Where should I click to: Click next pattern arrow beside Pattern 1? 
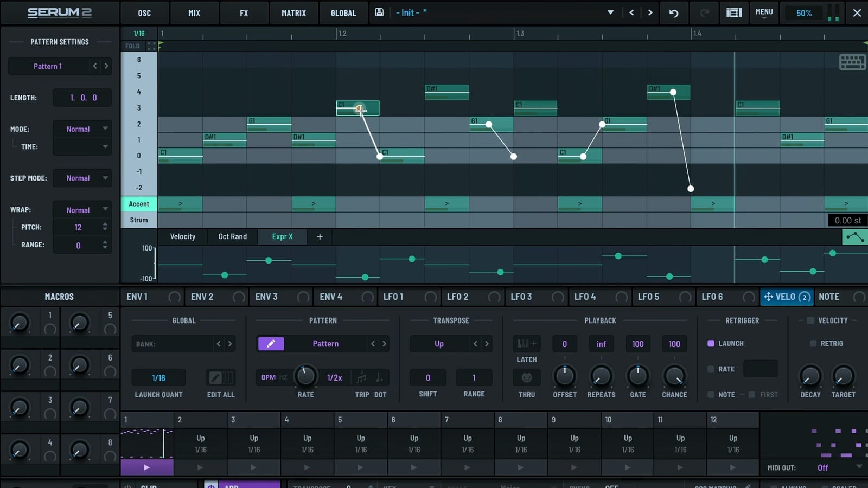tap(106, 66)
